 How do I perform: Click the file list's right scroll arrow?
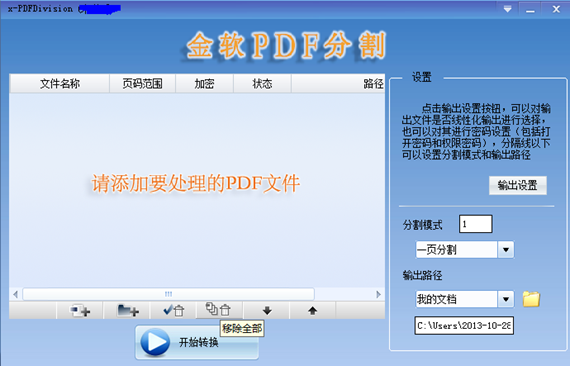(x=378, y=294)
